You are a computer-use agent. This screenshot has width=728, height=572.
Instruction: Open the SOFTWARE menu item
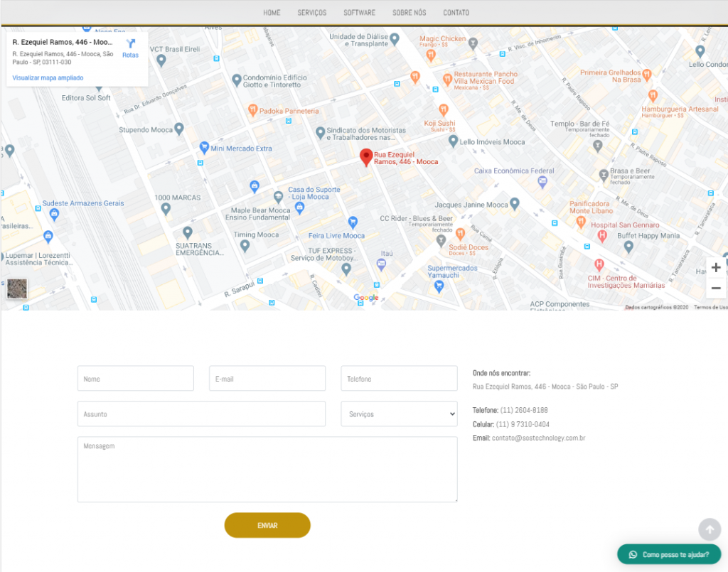pyautogui.click(x=359, y=13)
